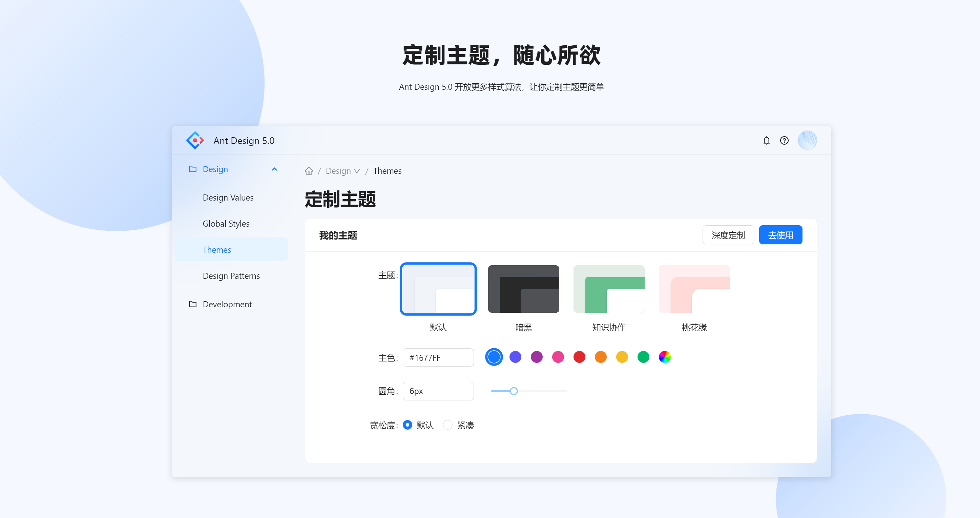Open the help question-mark icon
The image size is (980, 518).
[784, 141]
